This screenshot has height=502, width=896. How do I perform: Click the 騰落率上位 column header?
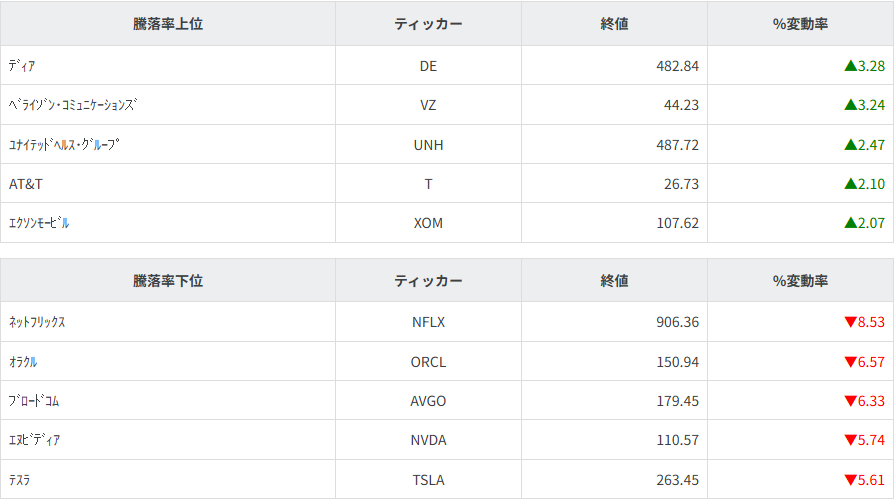168,24
